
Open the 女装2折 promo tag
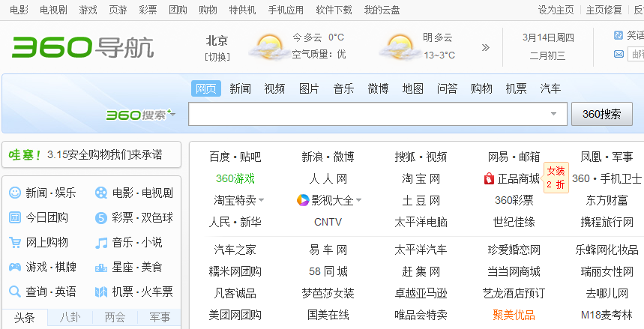click(556, 178)
